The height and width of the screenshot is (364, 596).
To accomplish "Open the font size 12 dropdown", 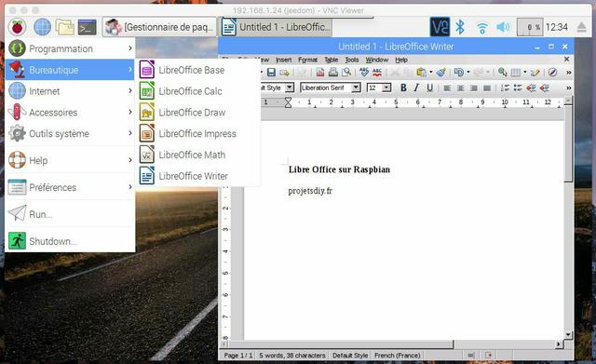I will click(386, 88).
